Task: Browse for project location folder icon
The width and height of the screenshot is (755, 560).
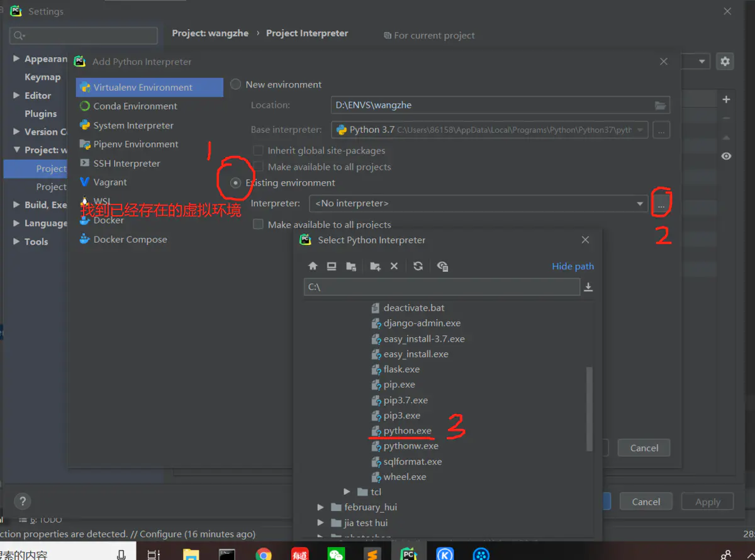Action: tap(660, 105)
